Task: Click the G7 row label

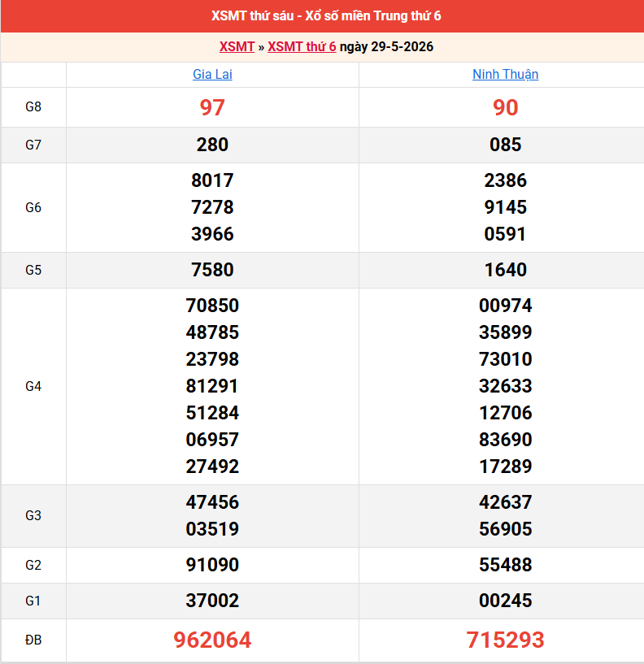Action: (x=33, y=145)
